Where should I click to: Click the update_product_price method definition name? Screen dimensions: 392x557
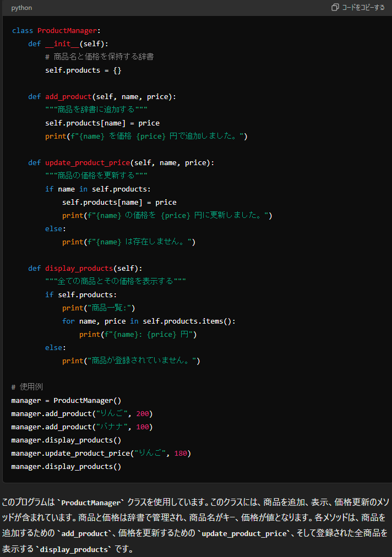(x=87, y=162)
